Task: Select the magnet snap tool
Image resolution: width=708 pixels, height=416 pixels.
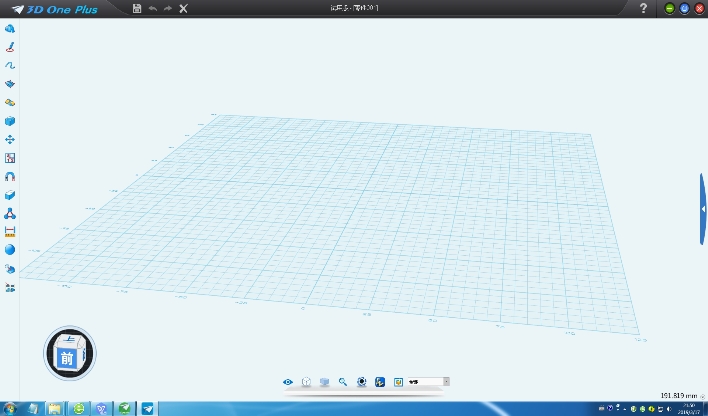Action: 10,176
